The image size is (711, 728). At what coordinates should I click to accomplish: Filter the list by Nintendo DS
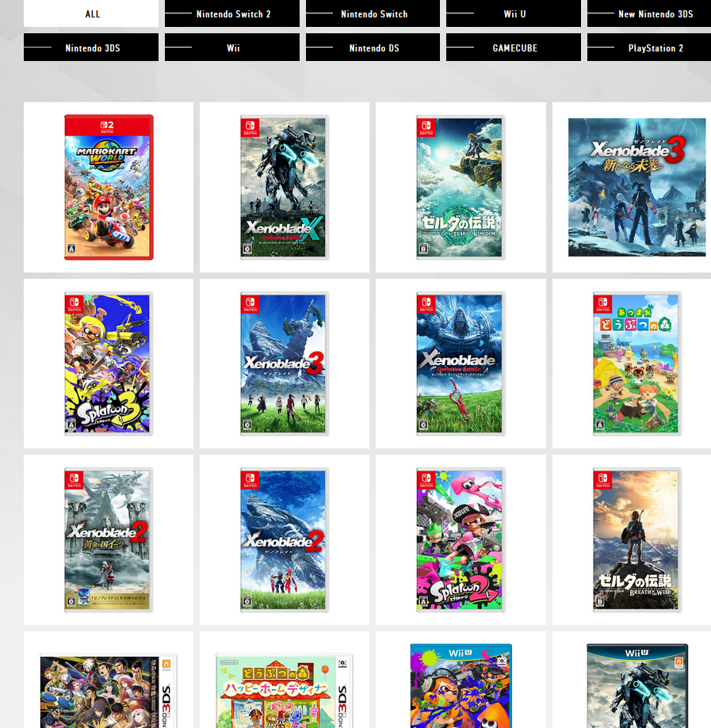tap(373, 48)
